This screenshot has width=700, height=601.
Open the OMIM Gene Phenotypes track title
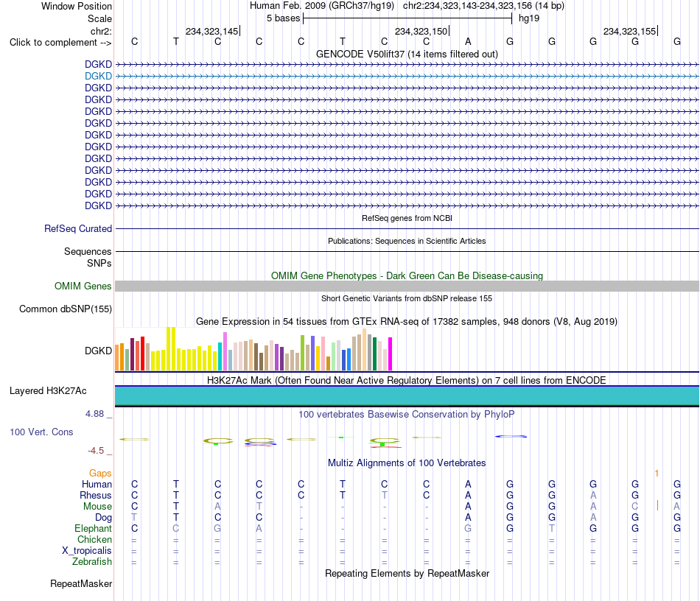click(407, 275)
